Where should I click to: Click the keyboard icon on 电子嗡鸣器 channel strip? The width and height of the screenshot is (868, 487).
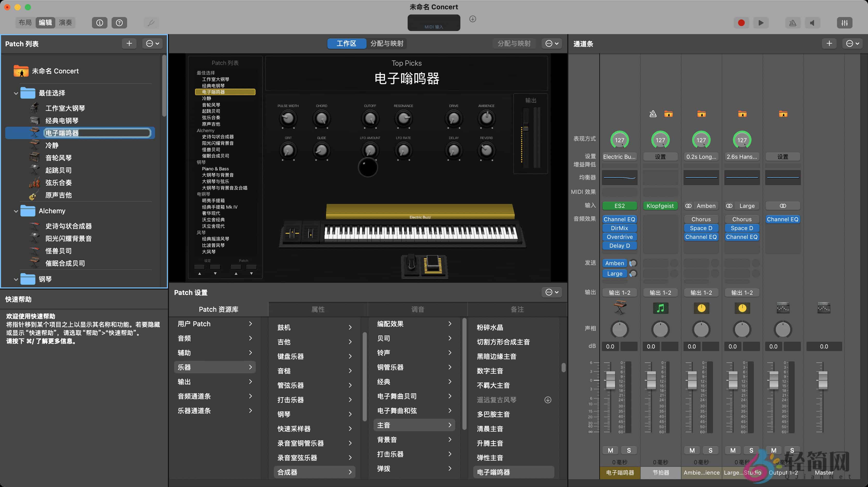click(620, 308)
